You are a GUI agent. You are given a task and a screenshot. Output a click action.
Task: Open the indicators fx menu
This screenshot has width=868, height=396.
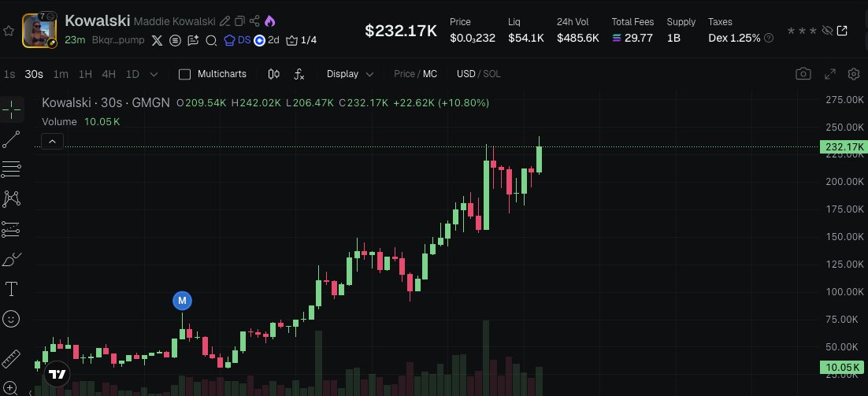pos(299,74)
